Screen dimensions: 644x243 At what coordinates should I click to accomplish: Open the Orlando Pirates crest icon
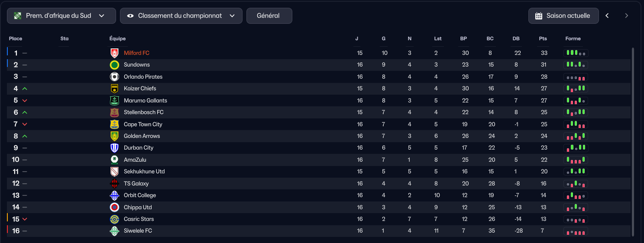pyautogui.click(x=114, y=77)
